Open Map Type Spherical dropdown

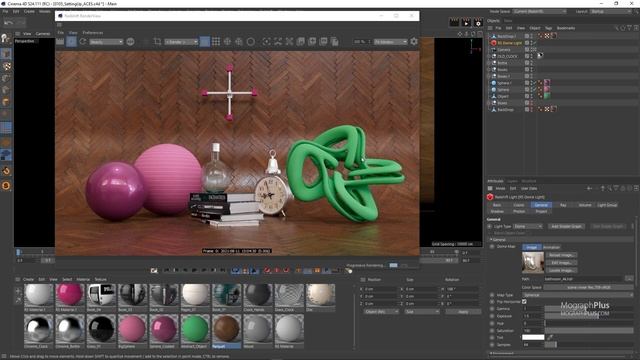coord(578,295)
